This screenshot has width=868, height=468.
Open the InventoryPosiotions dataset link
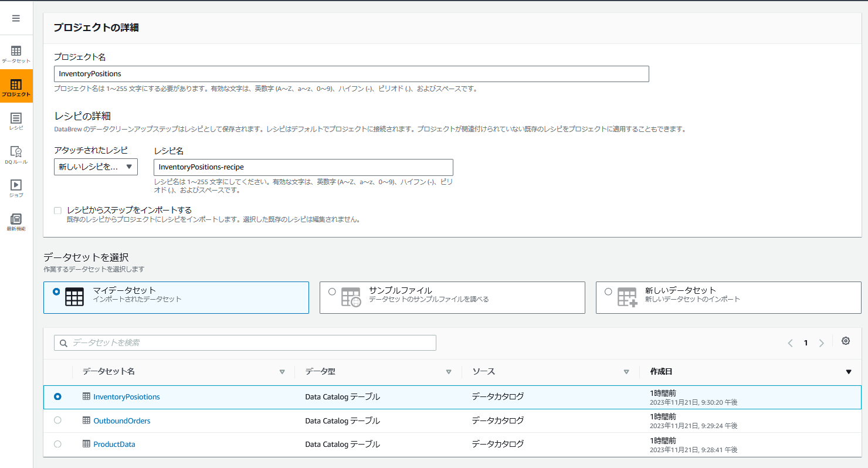pos(127,396)
